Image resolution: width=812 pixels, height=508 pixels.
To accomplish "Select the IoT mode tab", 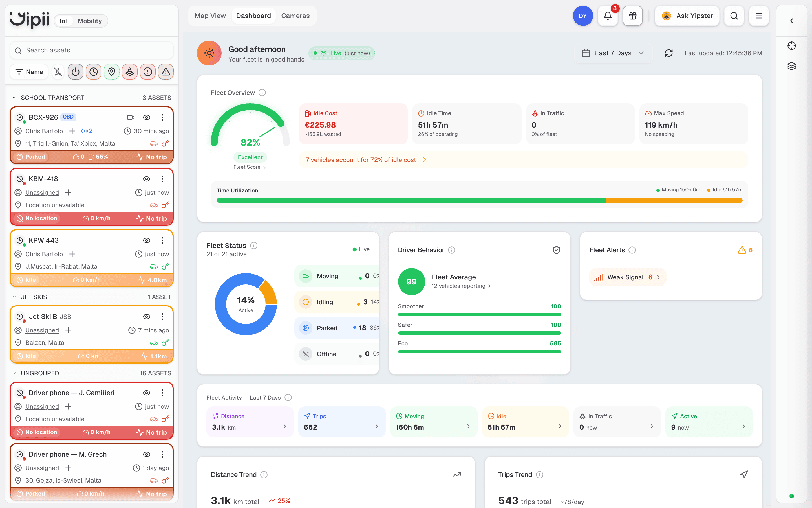I will (x=64, y=21).
